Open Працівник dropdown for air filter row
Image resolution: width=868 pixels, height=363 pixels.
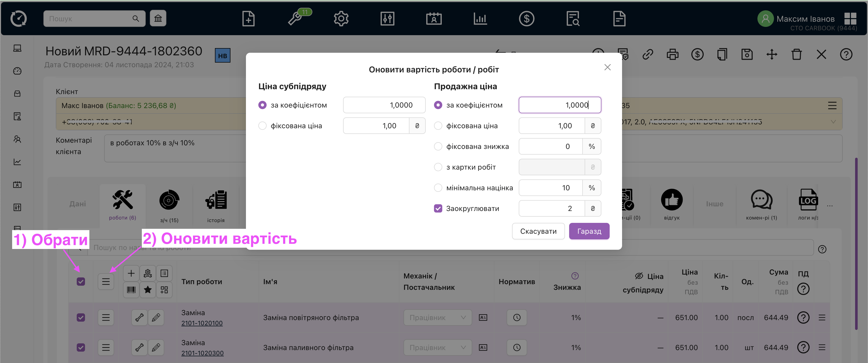(437, 318)
